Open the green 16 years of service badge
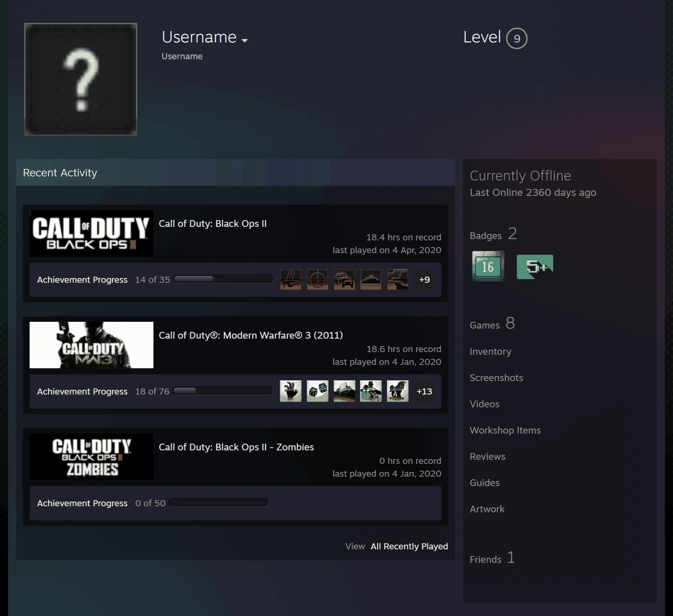This screenshot has height=616, width=673. (x=488, y=266)
